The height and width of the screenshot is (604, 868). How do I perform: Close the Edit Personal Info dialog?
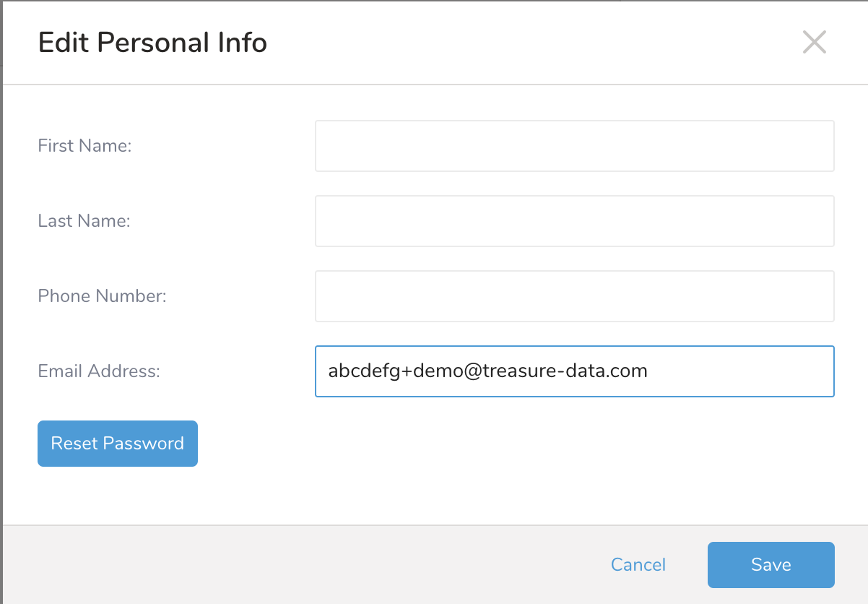[x=814, y=43]
